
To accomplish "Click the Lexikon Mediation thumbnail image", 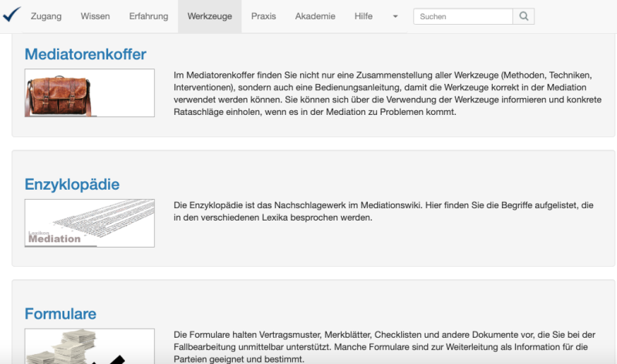I will pyautogui.click(x=89, y=223).
